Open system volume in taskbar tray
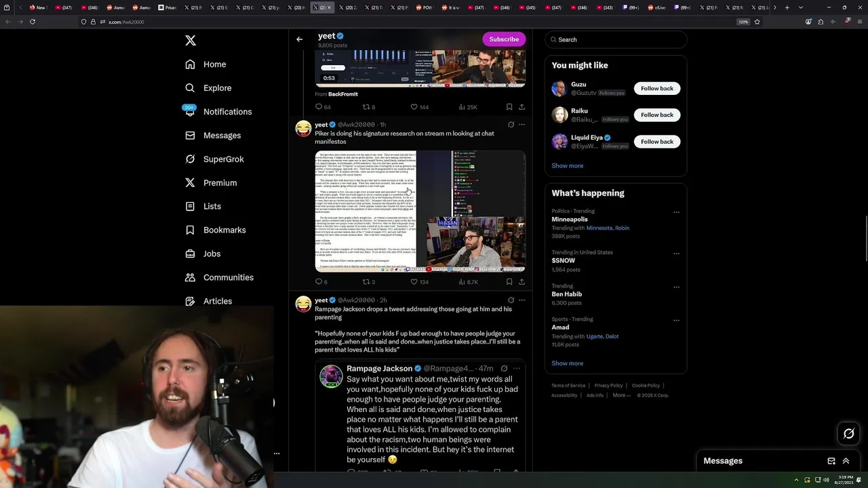The image size is (868, 488). click(x=826, y=480)
